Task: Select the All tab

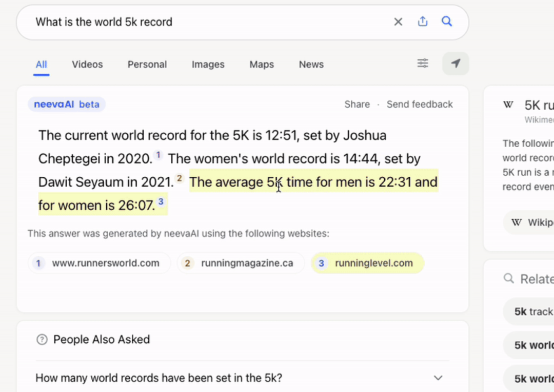Action: pyautogui.click(x=42, y=65)
